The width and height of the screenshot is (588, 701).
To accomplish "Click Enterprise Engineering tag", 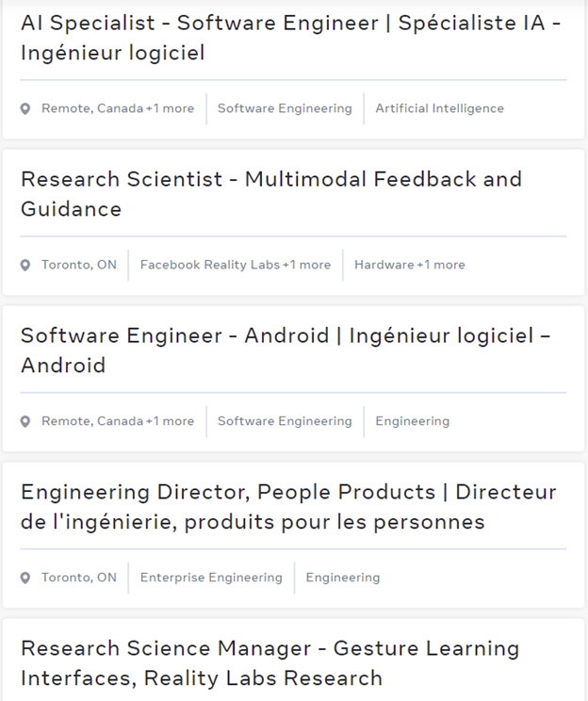I will [211, 578].
